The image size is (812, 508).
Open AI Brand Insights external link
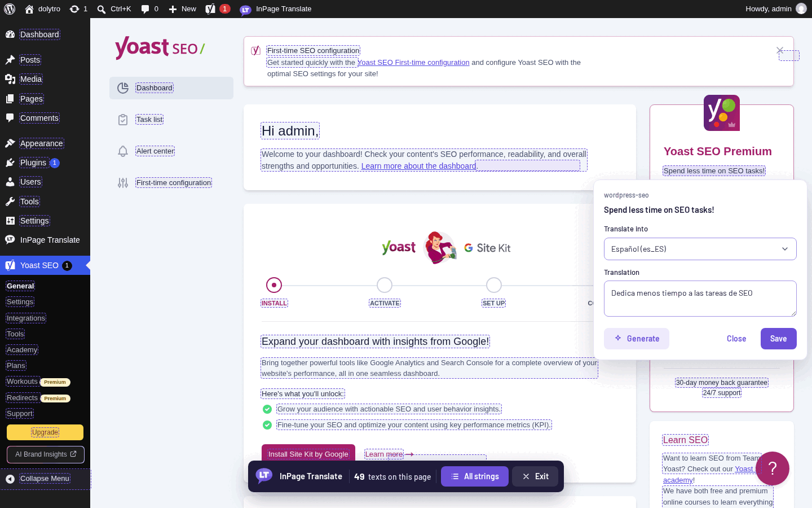pos(46,454)
